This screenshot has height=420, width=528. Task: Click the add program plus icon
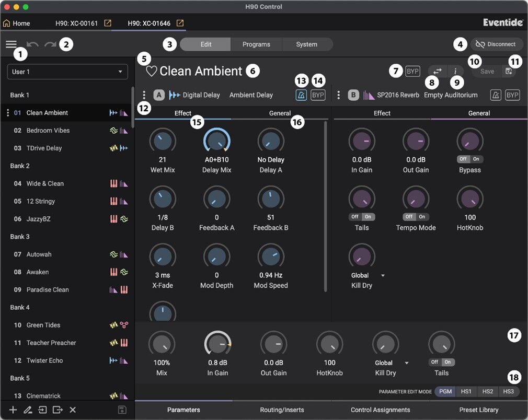click(x=13, y=410)
